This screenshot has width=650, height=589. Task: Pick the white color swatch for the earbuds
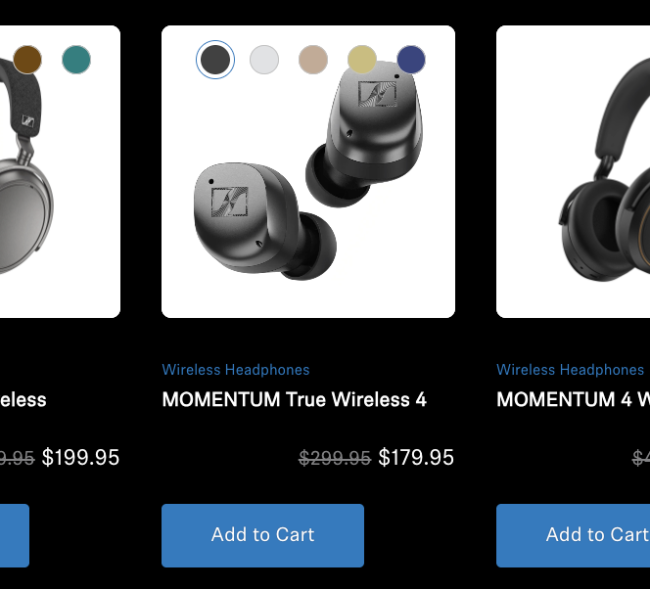pos(264,60)
